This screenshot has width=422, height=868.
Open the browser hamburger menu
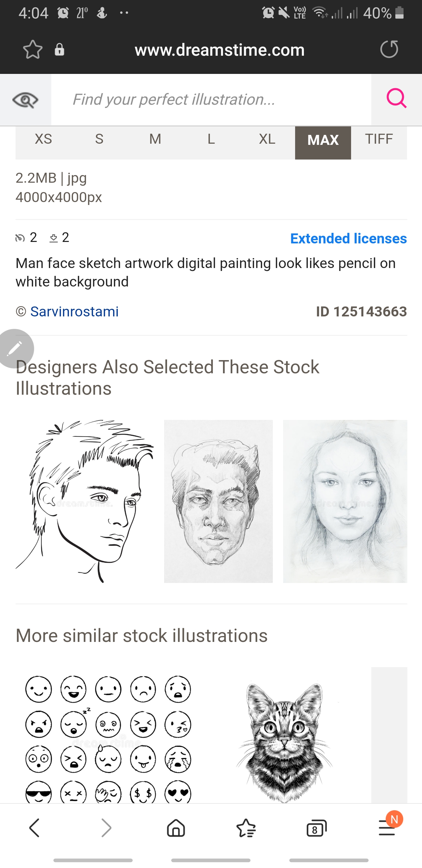[x=387, y=828]
